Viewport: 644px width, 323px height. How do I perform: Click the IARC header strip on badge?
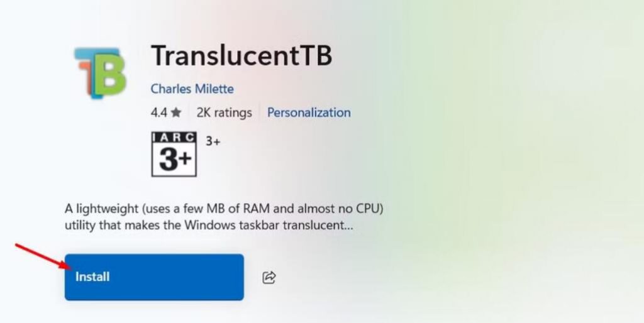(x=174, y=137)
